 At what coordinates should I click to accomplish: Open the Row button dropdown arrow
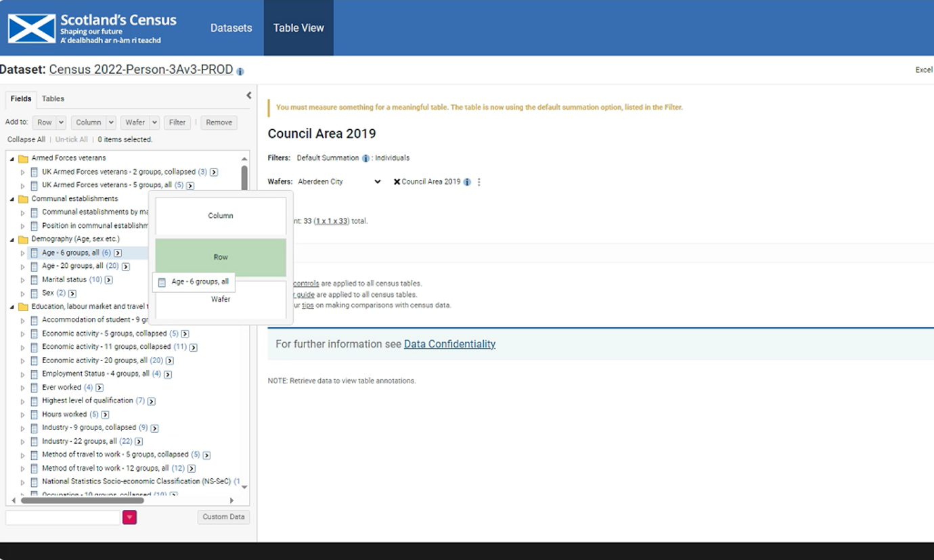[61, 122]
